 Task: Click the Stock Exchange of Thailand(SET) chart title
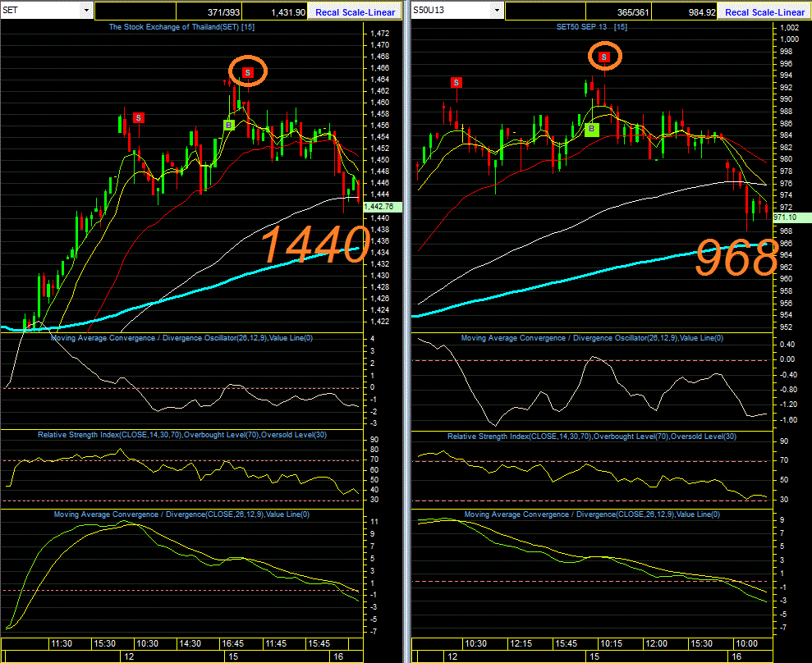(x=181, y=27)
